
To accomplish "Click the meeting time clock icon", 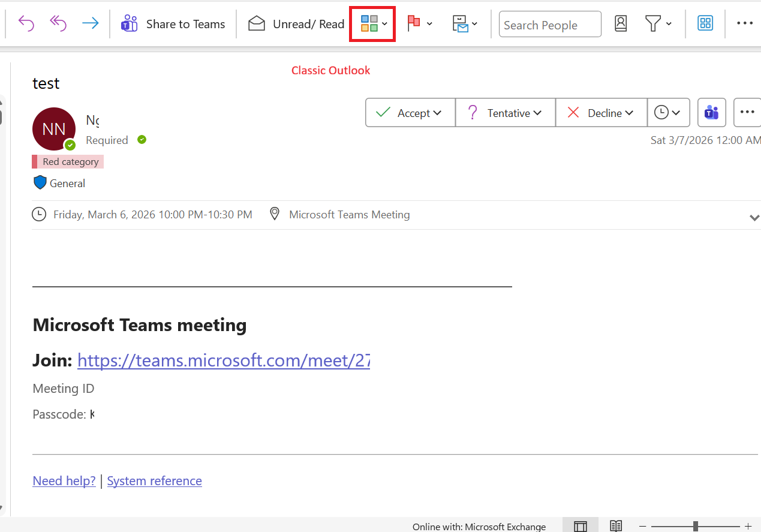I will (39, 214).
